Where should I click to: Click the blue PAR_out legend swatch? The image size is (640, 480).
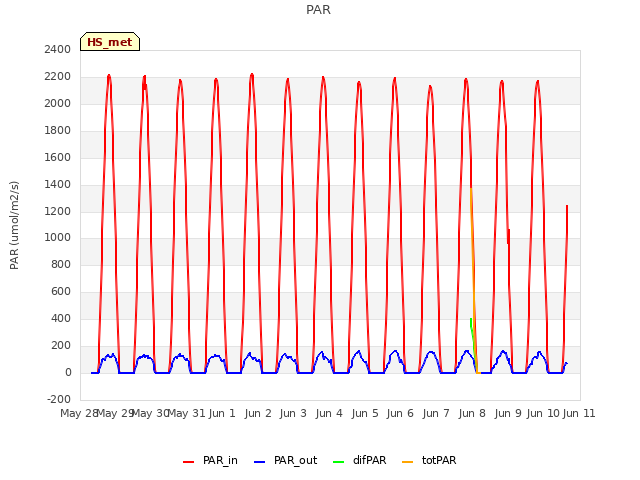pos(259,462)
